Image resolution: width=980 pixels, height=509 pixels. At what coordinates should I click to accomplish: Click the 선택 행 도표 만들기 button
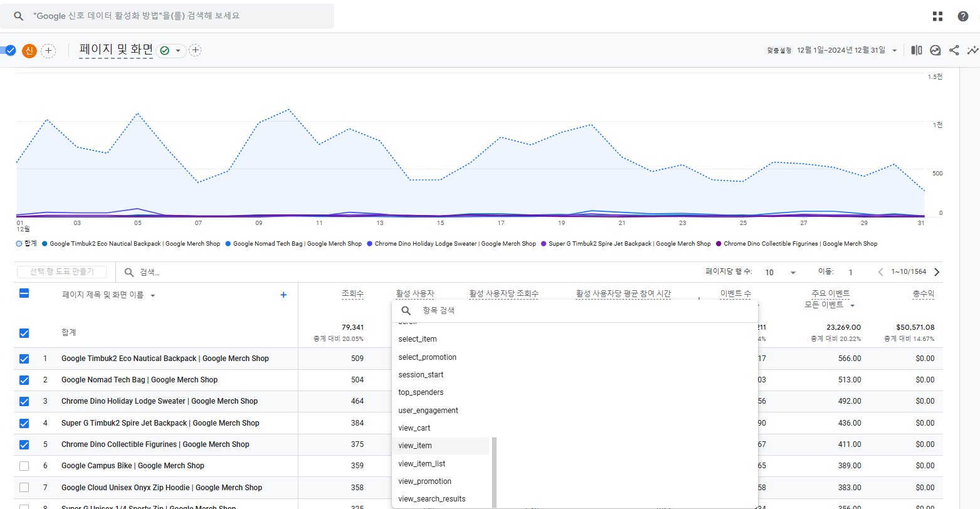[x=61, y=272]
